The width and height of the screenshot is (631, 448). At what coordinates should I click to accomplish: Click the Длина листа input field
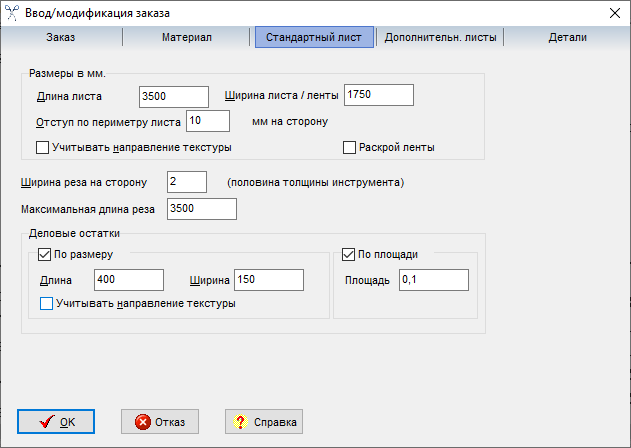(174, 96)
